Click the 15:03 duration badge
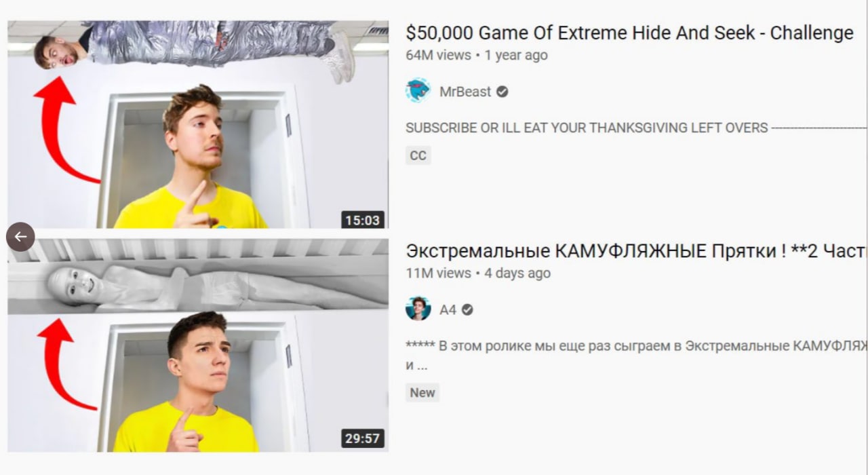The width and height of the screenshot is (868, 475). pyautogui.click(x=363, y=220)
